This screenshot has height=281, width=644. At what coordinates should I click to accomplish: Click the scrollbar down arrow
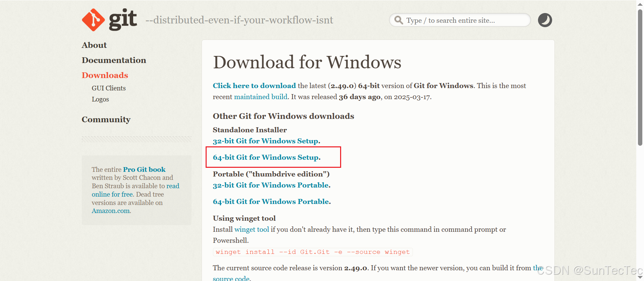tap(640, 277)
